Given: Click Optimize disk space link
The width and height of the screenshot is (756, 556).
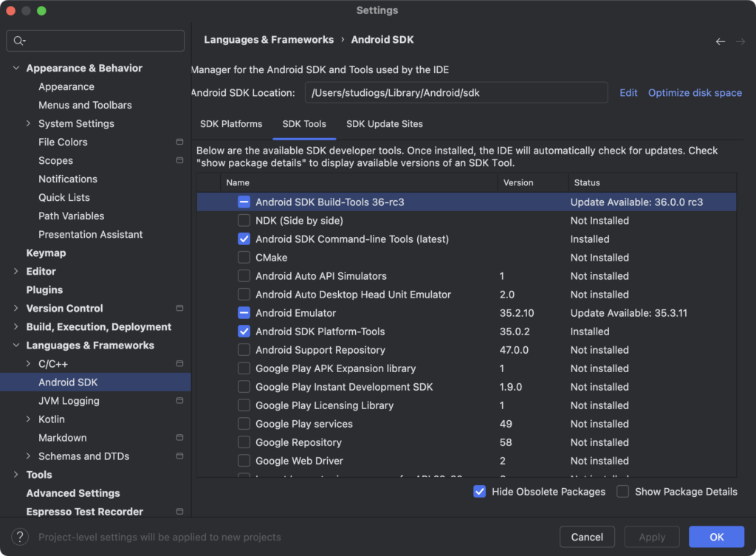Looking at the screenshot, I should (695, 92).
